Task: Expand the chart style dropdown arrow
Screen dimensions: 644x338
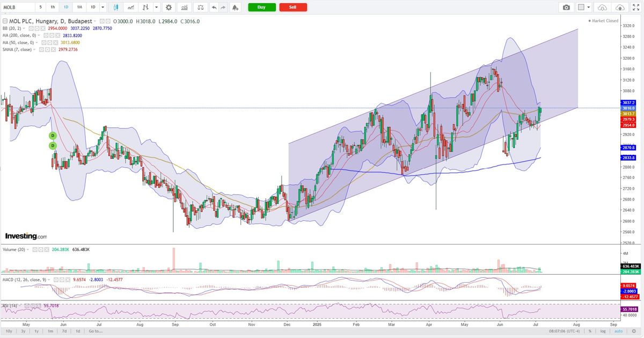Action: [156, 8]
